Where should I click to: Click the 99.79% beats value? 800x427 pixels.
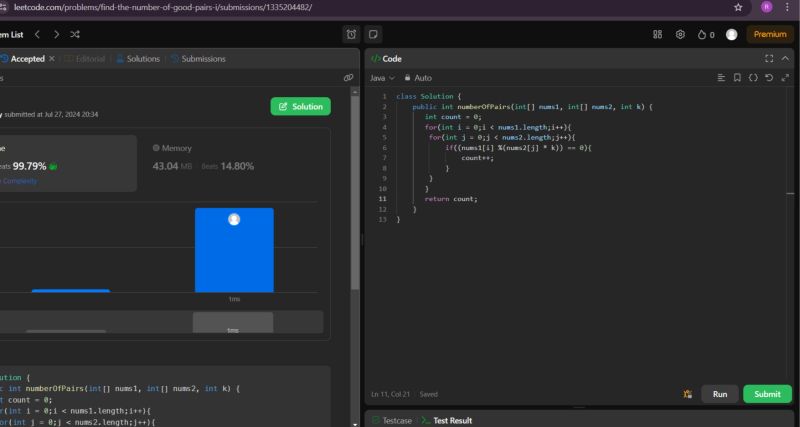[30, 166]
